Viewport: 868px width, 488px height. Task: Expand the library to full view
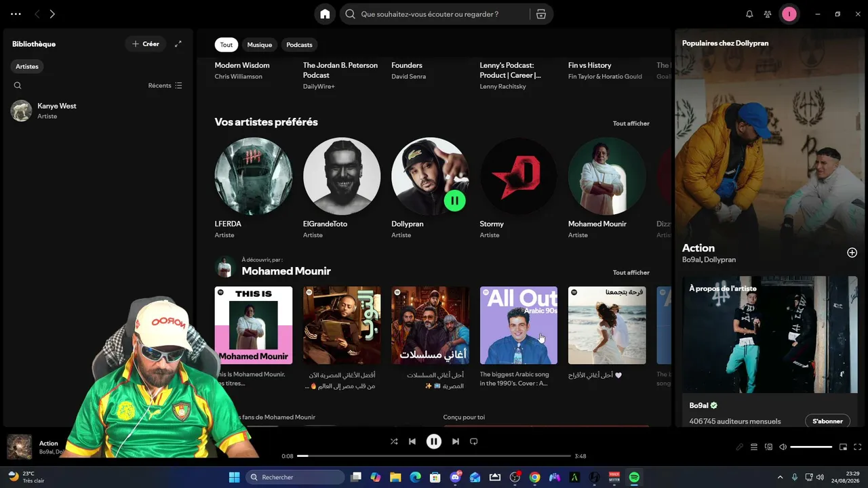[178, 44]
